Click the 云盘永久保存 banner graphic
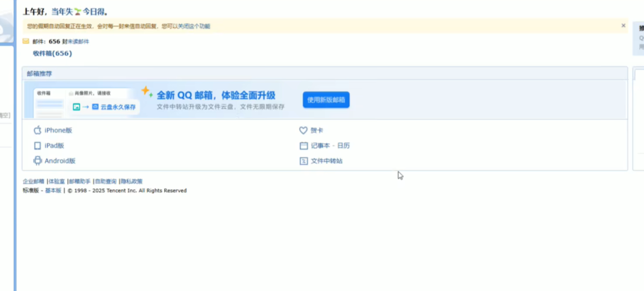Image resolution: width=644 pixels, height=291 pixels. pyautogui.click(x=104, y=107)
